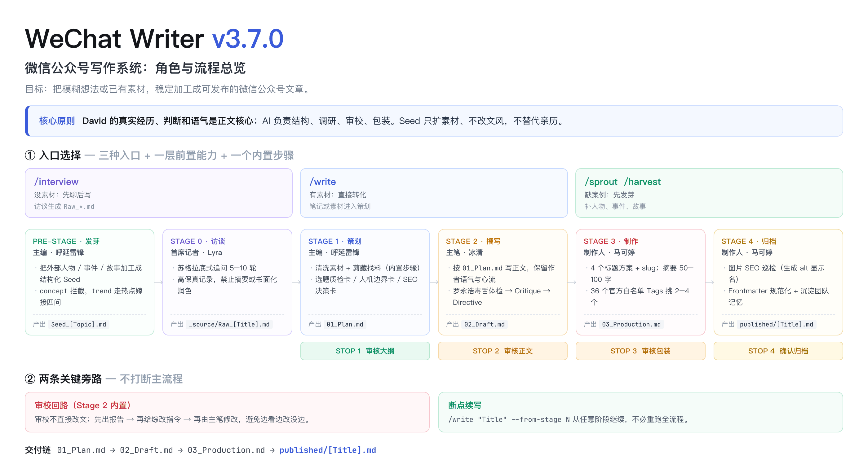Select the STAGE 1 策划 heading

coord(334,241)
